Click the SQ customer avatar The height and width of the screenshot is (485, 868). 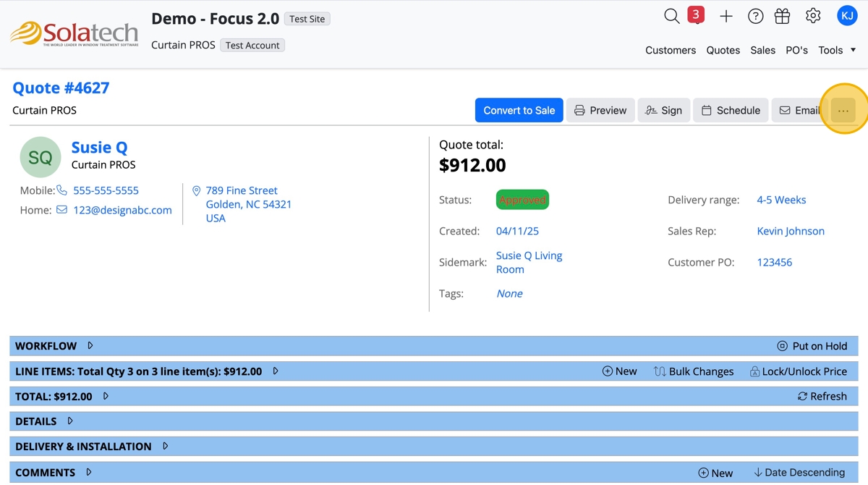tap(41, 157)
